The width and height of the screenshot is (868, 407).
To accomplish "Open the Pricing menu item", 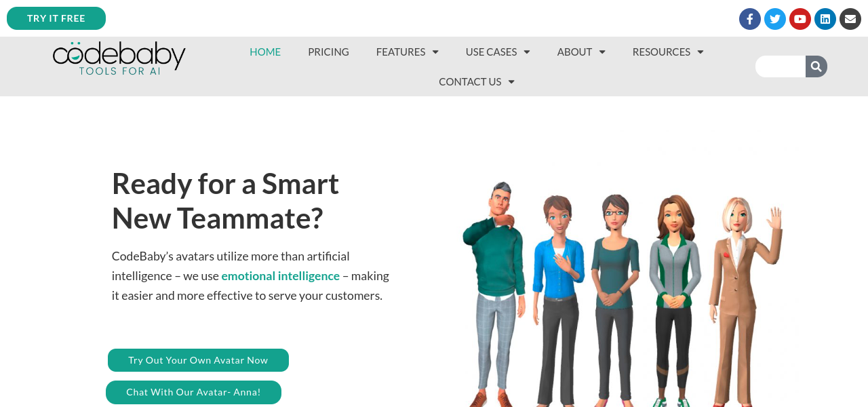I will click(x=328, y=52).
